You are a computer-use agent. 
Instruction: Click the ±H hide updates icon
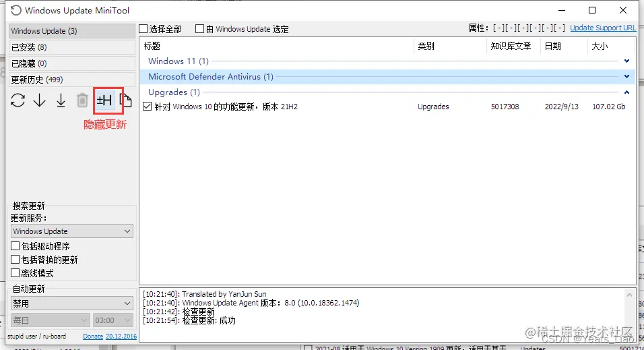click(x=104, y=100)
